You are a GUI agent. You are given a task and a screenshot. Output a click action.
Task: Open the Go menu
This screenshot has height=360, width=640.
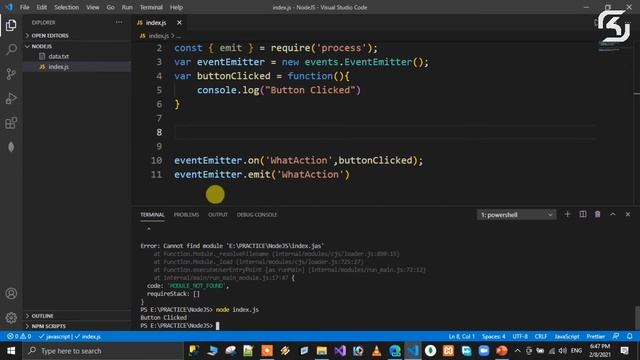pos(111,7)
